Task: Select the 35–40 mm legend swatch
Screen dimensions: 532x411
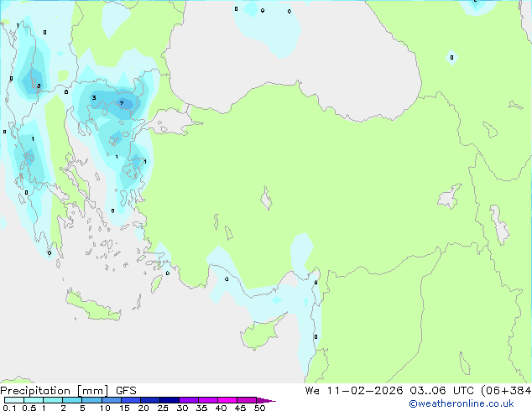Action: [207, 400]
